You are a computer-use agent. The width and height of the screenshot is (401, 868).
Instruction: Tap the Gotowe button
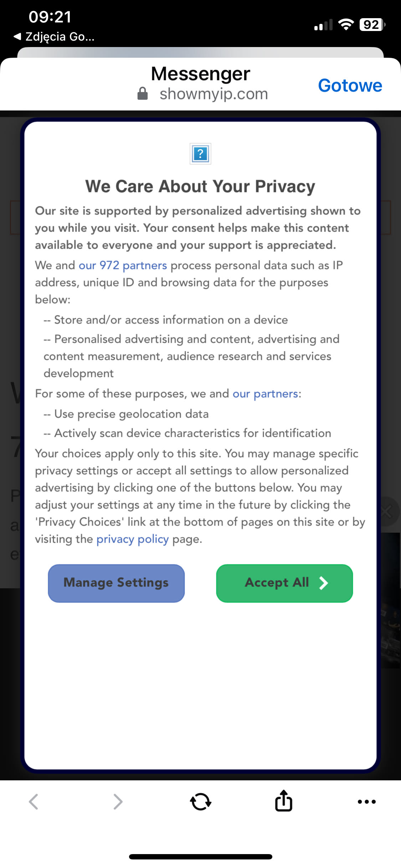(x=350, y=86)
